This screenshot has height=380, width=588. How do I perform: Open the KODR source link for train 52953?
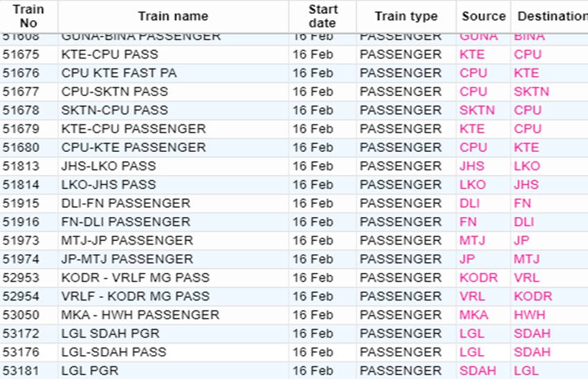click(x=479, y=278)
